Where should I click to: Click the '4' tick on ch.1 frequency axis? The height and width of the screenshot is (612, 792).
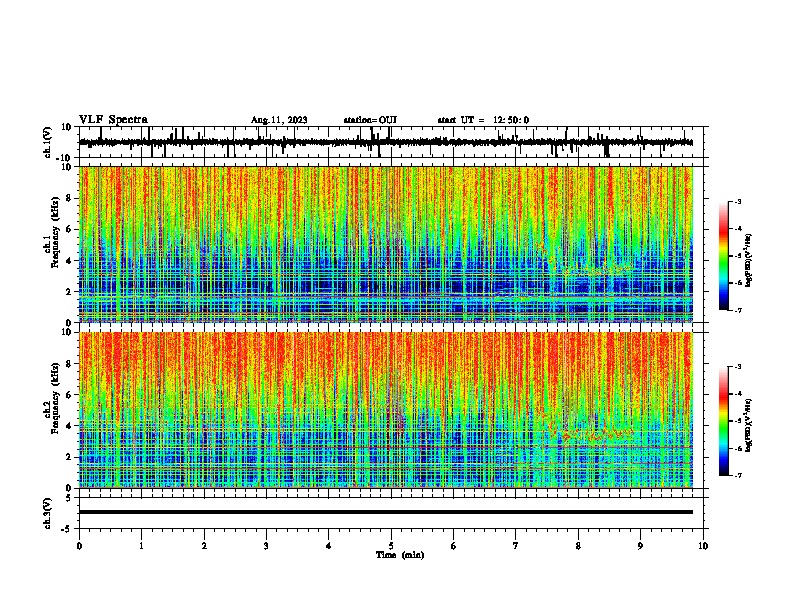click(x=70, y=261)
